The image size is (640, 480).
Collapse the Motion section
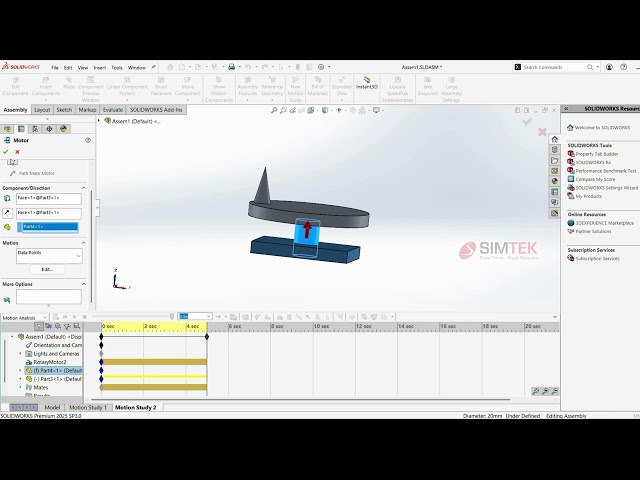84,243
